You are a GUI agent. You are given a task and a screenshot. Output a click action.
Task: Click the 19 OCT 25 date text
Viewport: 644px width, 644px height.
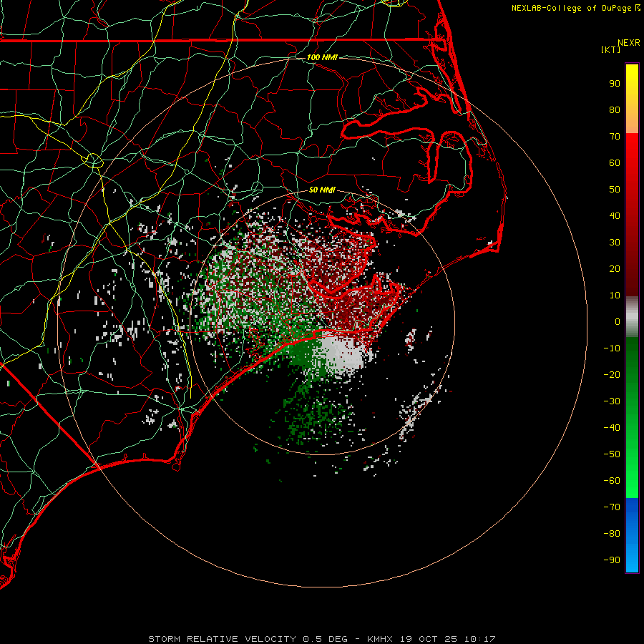click(x=429, y=639)
